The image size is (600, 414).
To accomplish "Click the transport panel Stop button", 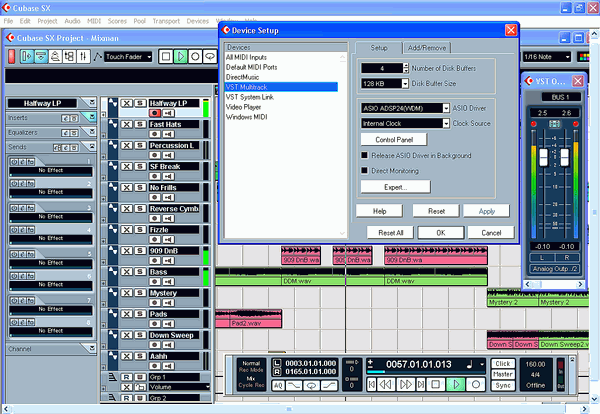I will point(435,384).
